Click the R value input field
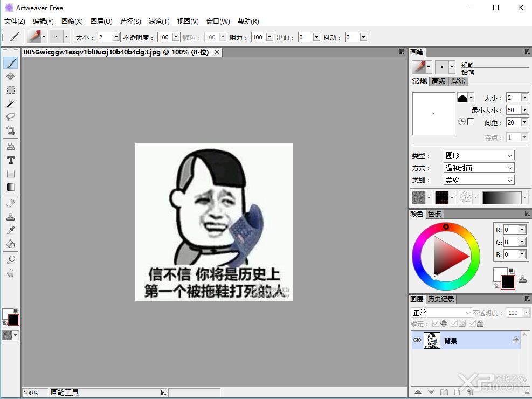The height and width of the screenshot is (399, 532). tap(511, 230)
